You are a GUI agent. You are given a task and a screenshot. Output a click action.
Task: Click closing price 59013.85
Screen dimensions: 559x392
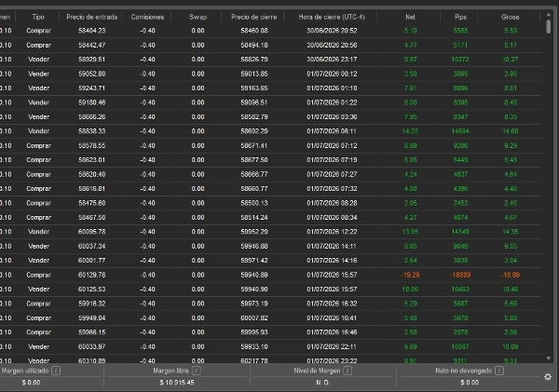pyautogui.click(x=254, y=74)
